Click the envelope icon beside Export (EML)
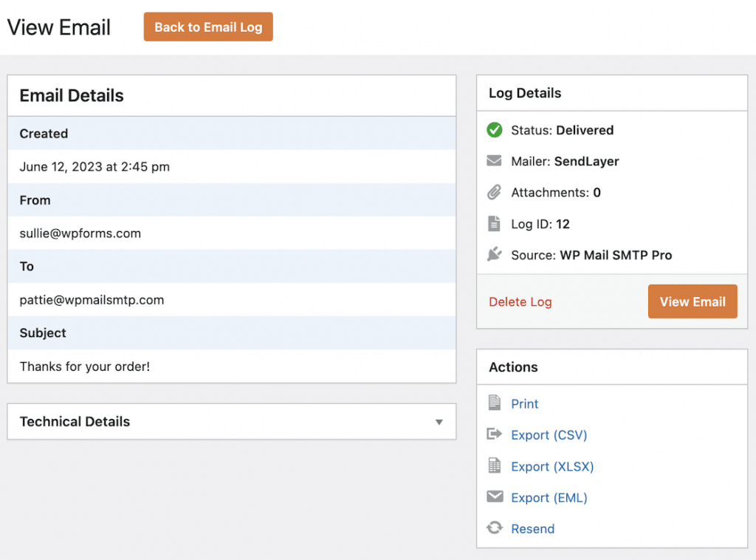The height and width of the screenshot is (560, 756). click(495, 496)
